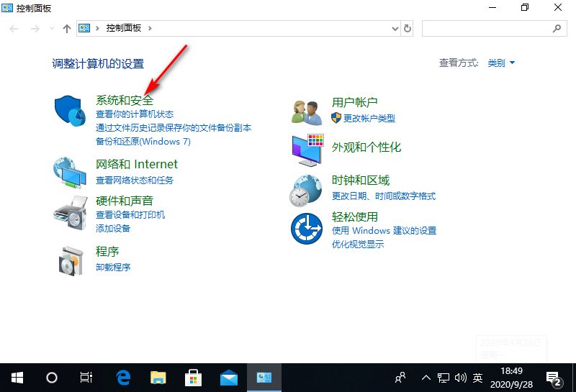Screen dimensions: 576x392
Task: Open the Windows Start menu
Action: point(17,377)
